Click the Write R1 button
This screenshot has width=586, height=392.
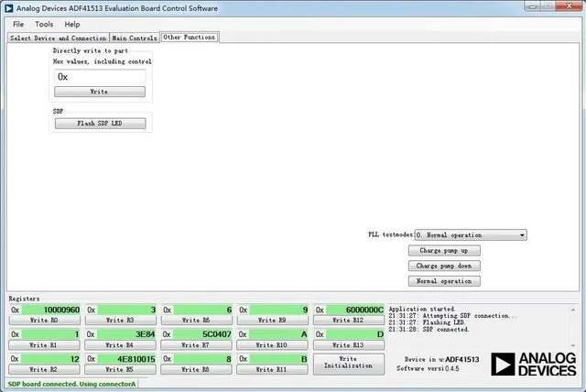tap(45, 345)
